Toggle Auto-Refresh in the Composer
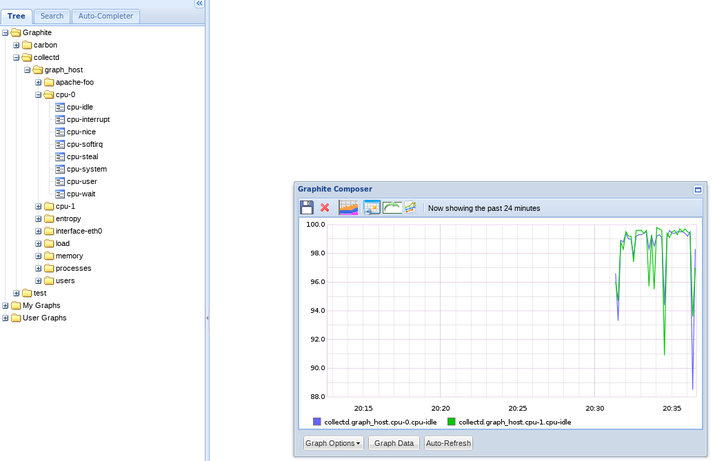This screenshot has width=715, height=461. click(x=448, y=443)
